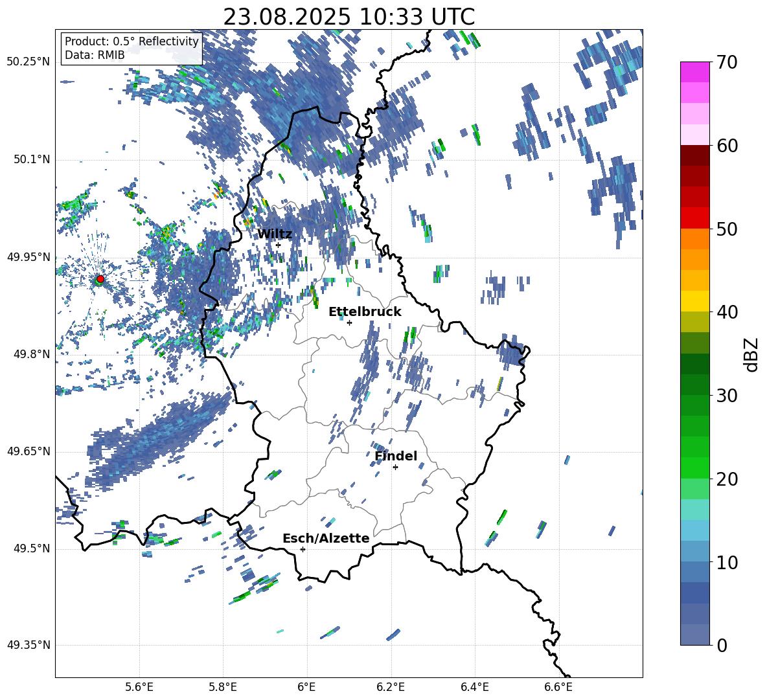
Task: Click the 20 colorbar tick label
Action: click(727, 479)
